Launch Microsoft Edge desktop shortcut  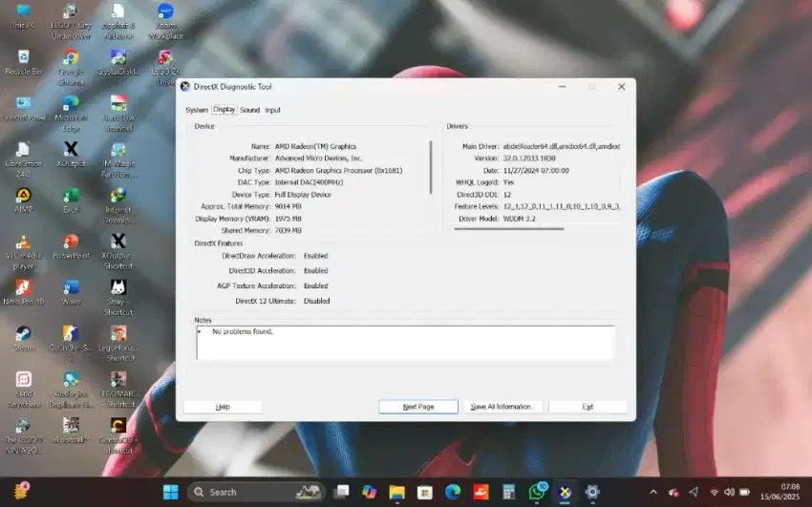[71, 114]
